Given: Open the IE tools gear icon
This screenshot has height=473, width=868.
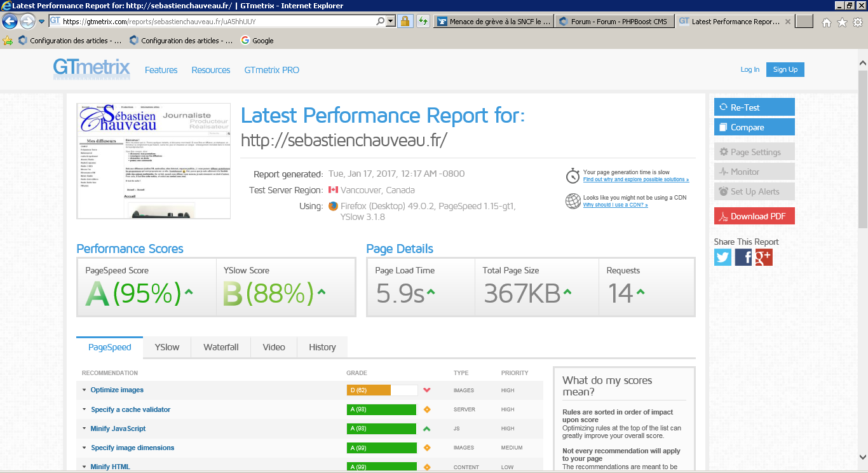Looking at the screenshot, I should click(x=857, y=22).
